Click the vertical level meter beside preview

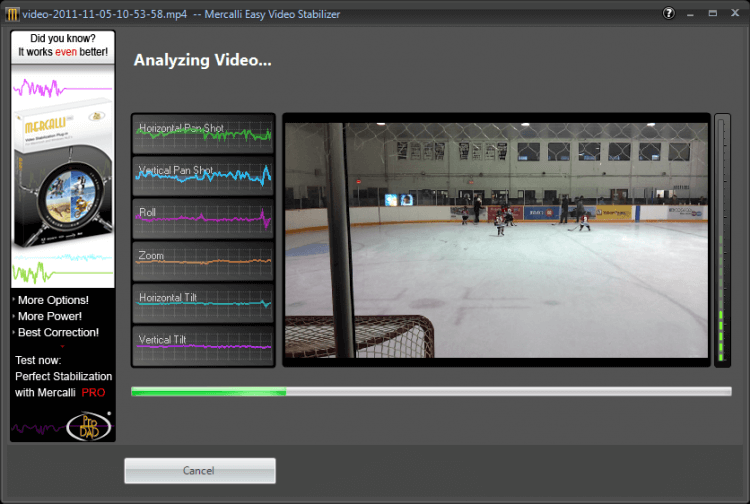722,240
